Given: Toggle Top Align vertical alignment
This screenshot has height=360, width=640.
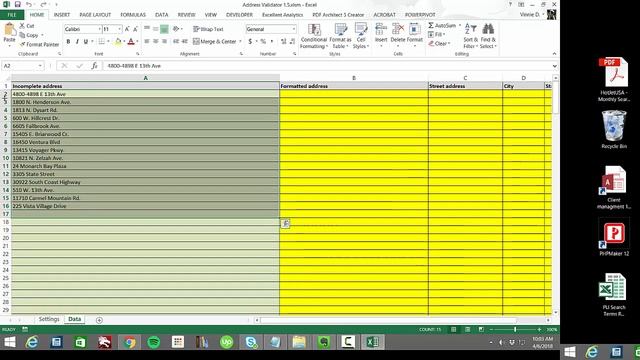Looking at the screenshot, I should pos(147,29).
